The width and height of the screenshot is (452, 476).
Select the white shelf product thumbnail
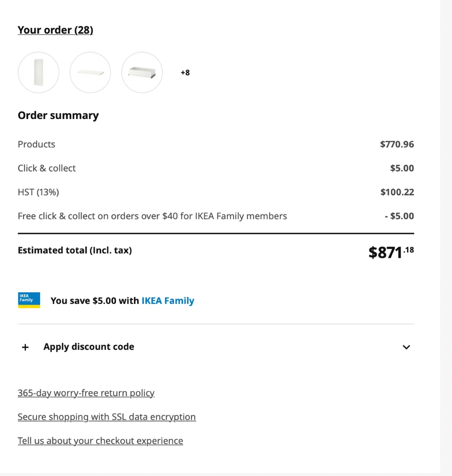click(90, 72)
